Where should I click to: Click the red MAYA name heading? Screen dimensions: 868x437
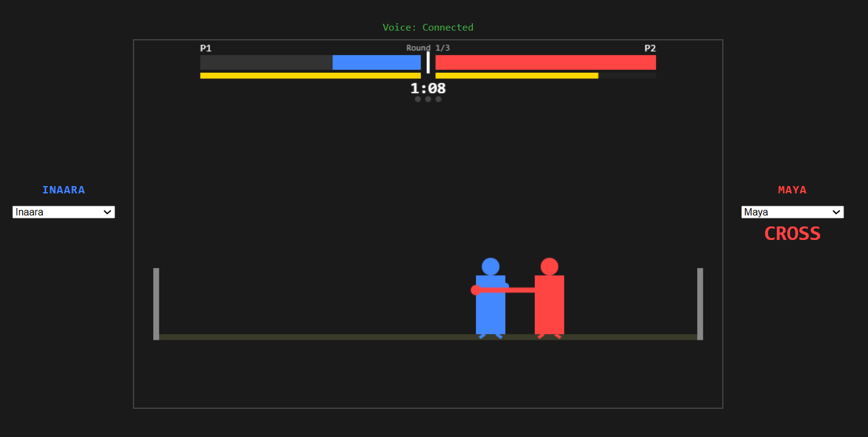click(x=793, y=190)
